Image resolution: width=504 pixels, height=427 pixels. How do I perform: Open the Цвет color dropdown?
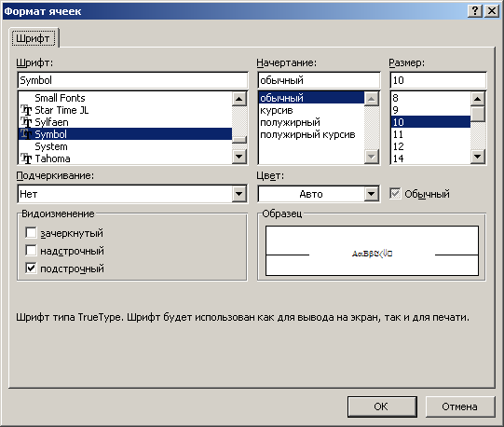pos(372,194)
